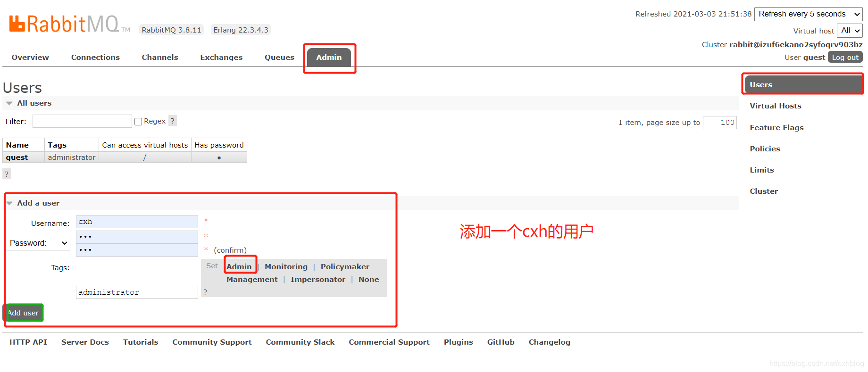The height and width of the screenshot is (372, 868).
Task: Open Cluster in the sidebar
Action: (764, 191)
